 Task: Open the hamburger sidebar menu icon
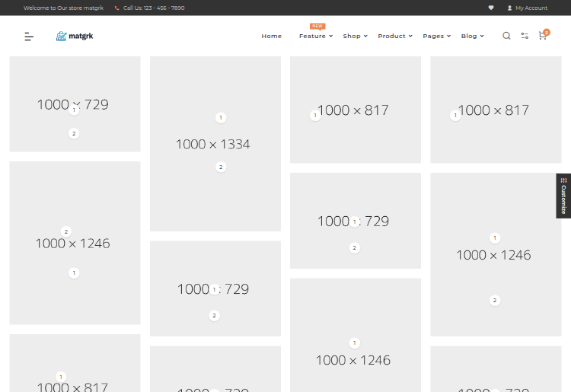click(x=29, y=37)
